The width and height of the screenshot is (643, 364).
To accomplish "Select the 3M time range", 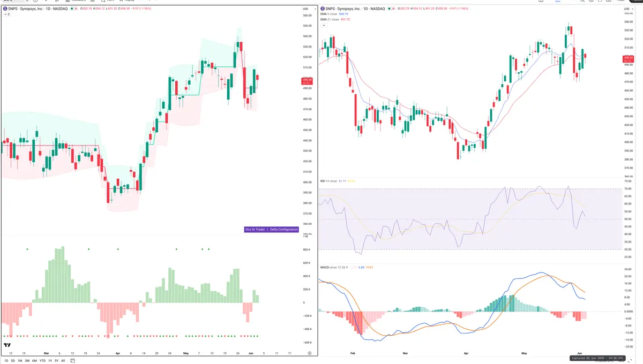I will [27, 361].
